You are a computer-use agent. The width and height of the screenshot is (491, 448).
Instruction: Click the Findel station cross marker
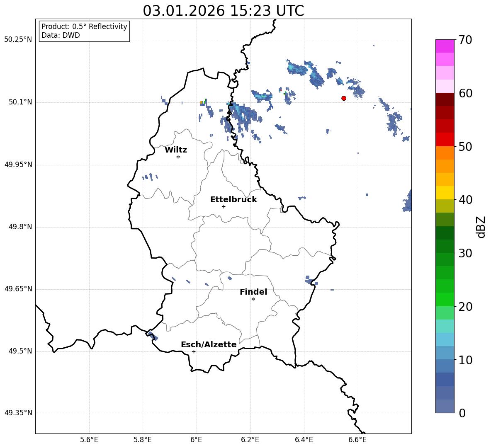253,299
